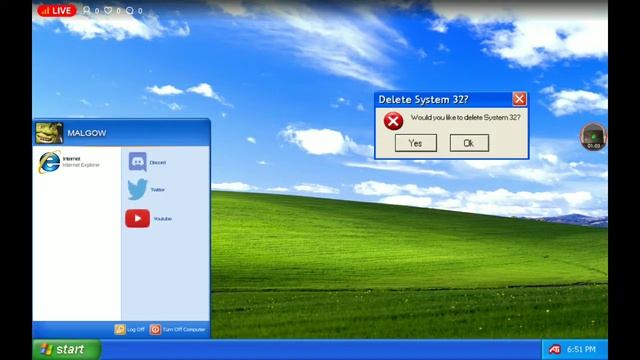Click the Internet Explorer label text
Screen dimensions: 640x360
[81, 165]
